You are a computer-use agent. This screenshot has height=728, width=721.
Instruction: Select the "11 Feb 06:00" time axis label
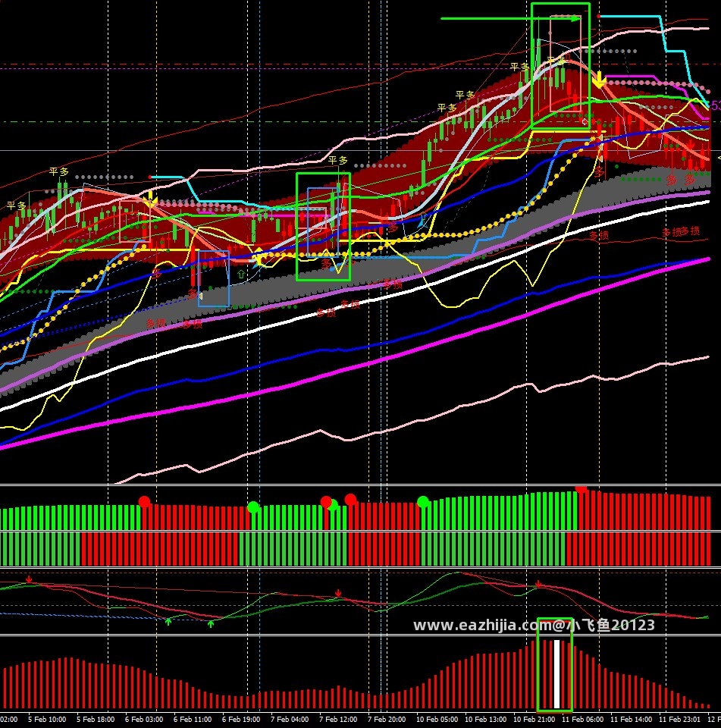[x=583, y=719]
